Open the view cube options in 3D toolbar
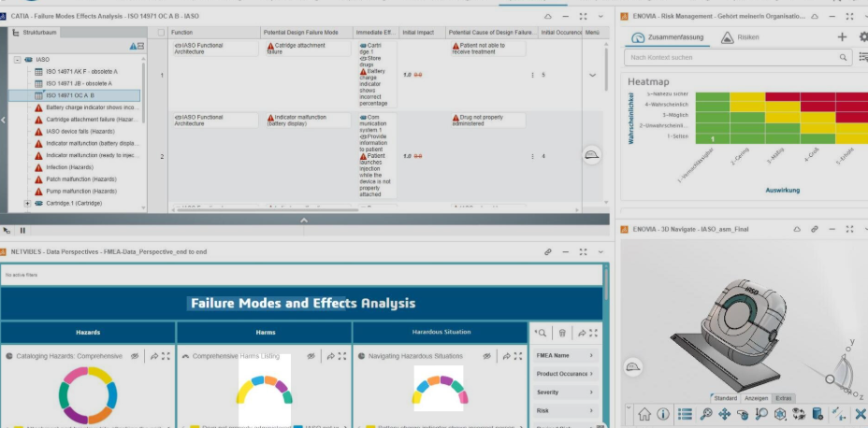868x428 pixels. [x=780, y=414]
